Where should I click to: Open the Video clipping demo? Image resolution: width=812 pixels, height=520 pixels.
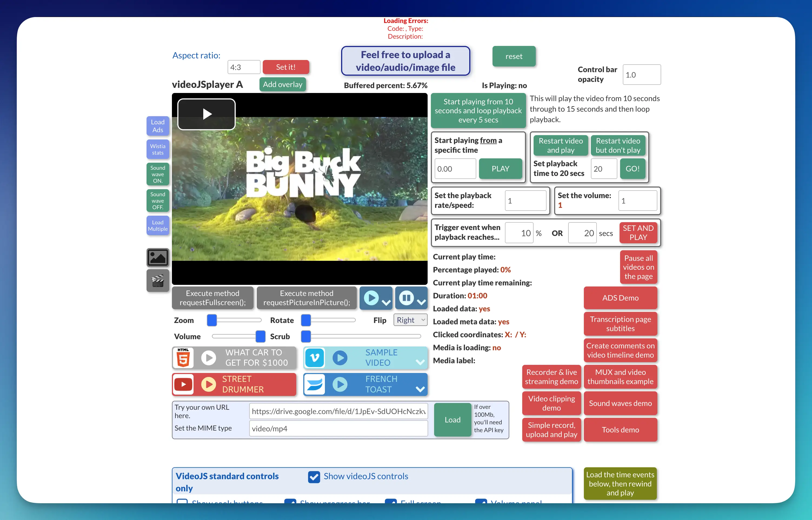coord(552,403)
